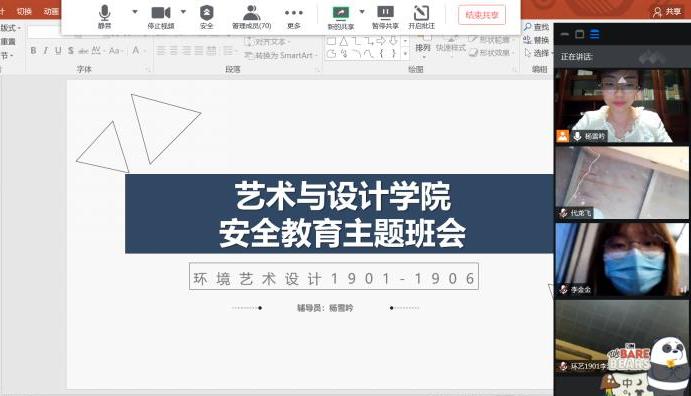This screenshot has height=396, width=691.
Task: Click Convert to SmartArt button
Action: click(x=280, y=56)
